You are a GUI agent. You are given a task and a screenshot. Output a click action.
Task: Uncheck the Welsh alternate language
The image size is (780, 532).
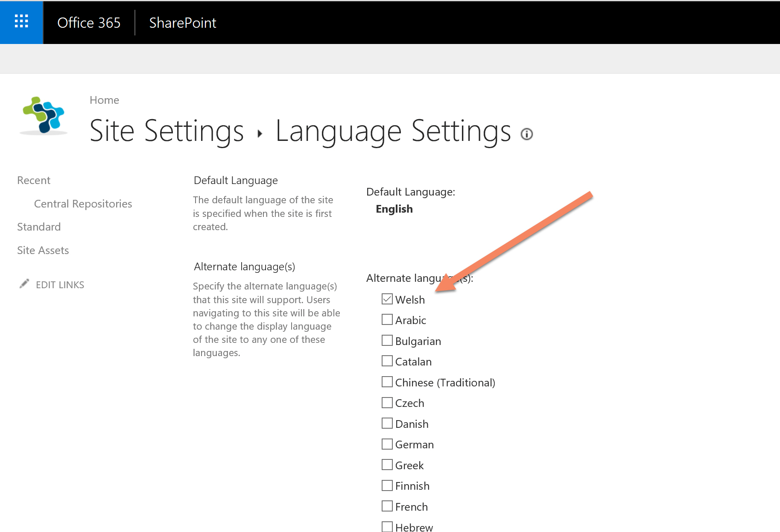(386, 299)
